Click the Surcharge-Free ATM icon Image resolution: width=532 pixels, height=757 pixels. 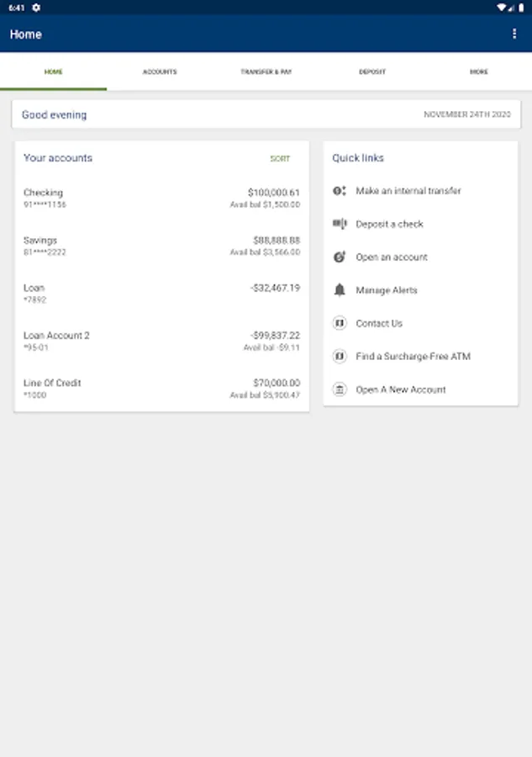point(340,357)
